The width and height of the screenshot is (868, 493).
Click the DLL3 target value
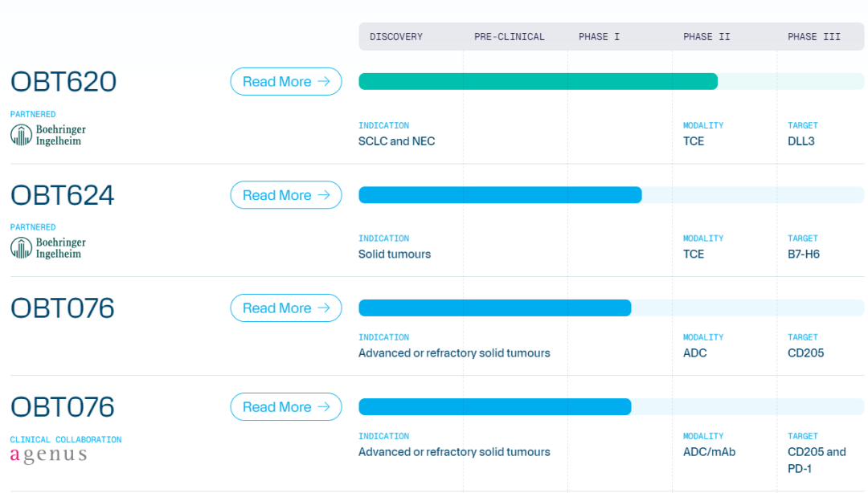coord(801,141)
